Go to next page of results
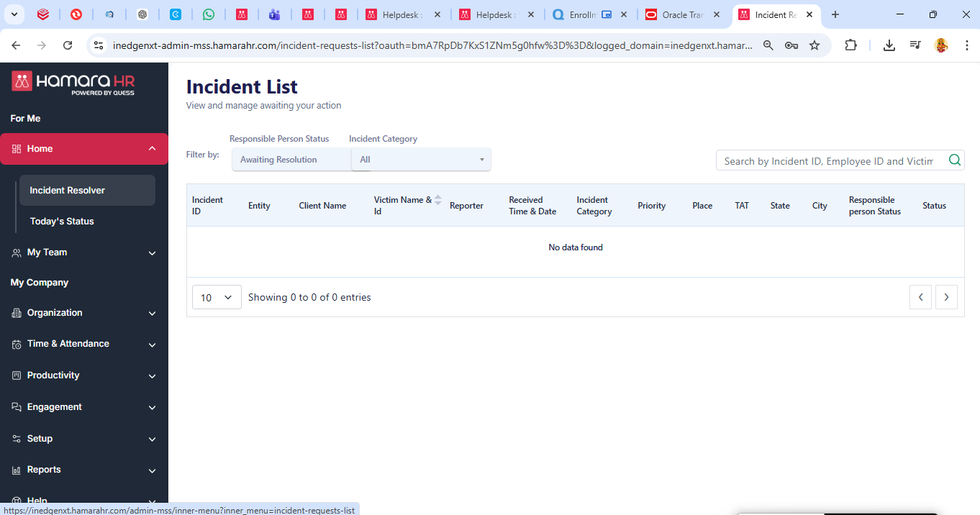Screen dimensions: 980x515 (x=946, y=297)
